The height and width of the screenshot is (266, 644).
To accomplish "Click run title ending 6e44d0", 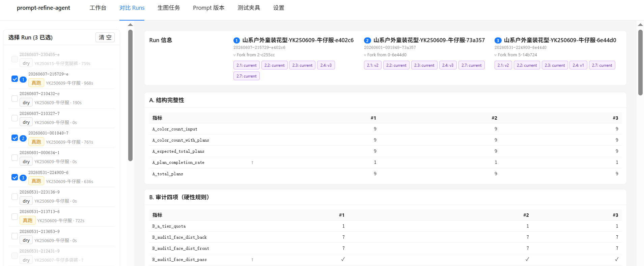I will pos(560,40).
